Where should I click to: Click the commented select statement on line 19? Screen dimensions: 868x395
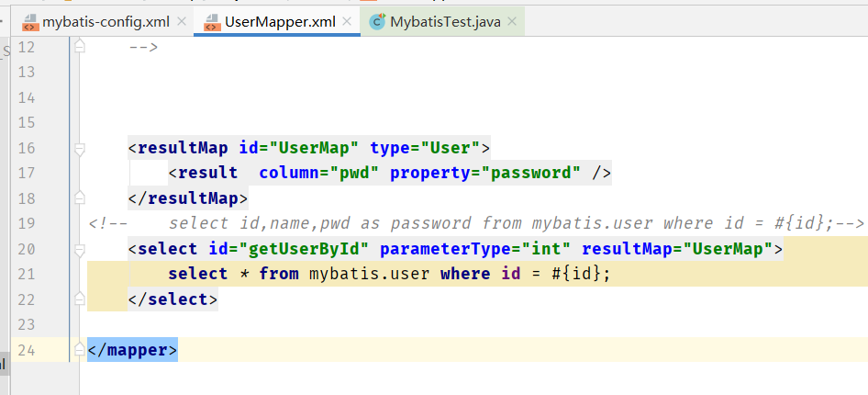(x=476, y=223)
